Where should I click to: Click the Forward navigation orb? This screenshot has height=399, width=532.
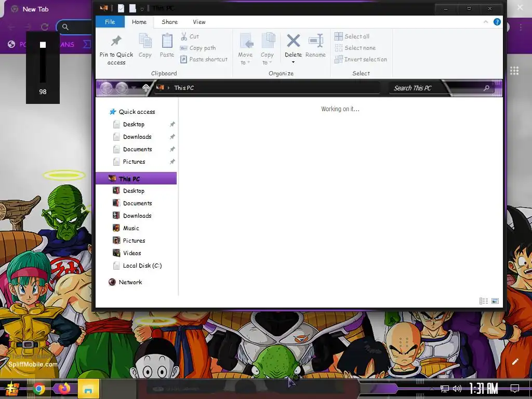click(x=122, y=88)
